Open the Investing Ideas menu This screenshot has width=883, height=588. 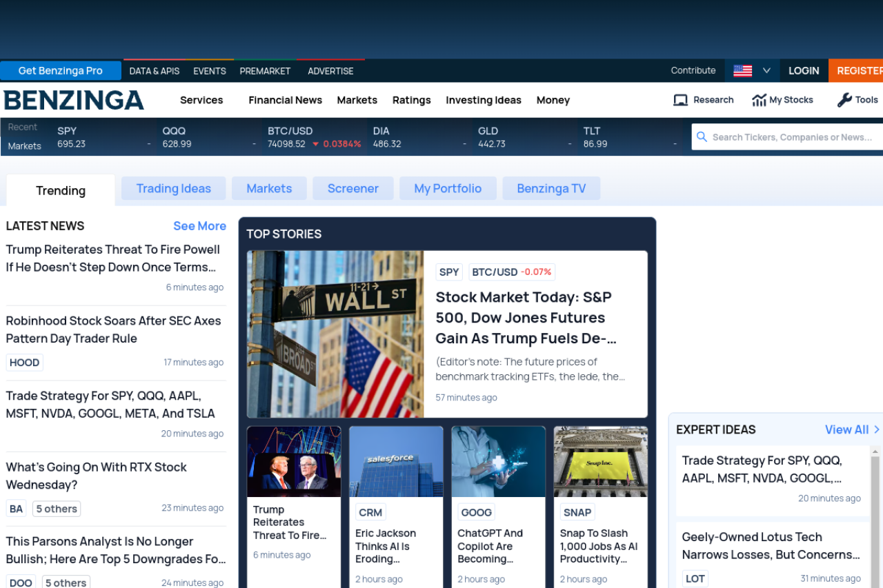coord(484,100)
